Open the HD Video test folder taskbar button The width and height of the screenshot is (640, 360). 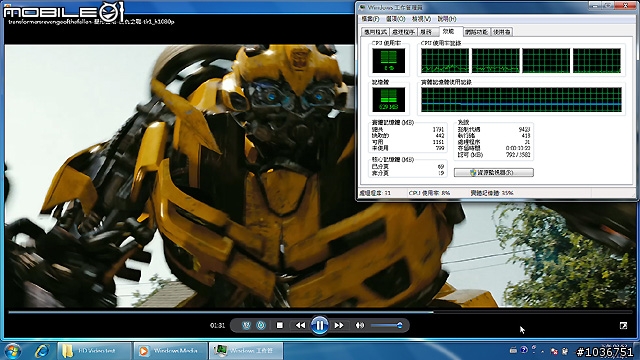95,351
